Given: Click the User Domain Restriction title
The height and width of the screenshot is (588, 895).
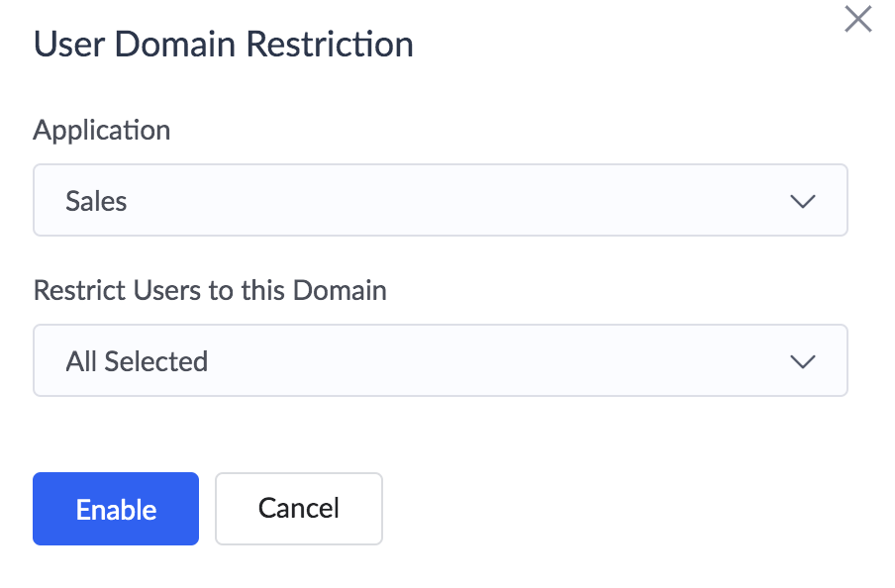Looking at the screenshot, I should (223, 44).
